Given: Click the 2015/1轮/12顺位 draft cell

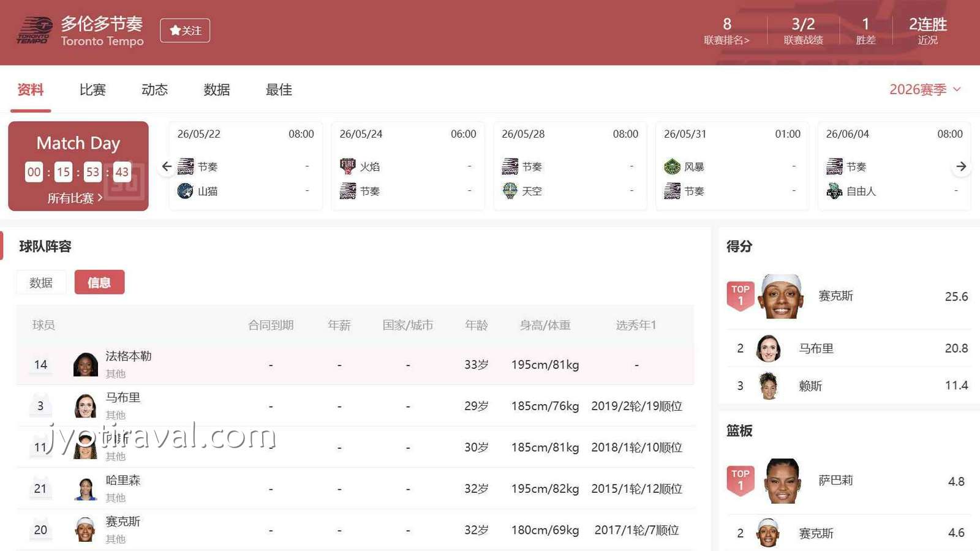Looking at the screenshot, I should coord(636,489).
